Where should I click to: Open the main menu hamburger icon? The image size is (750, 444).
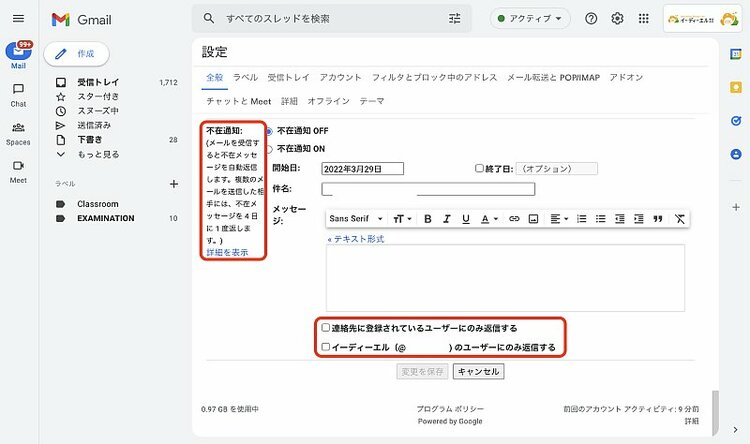click(18, 19)
